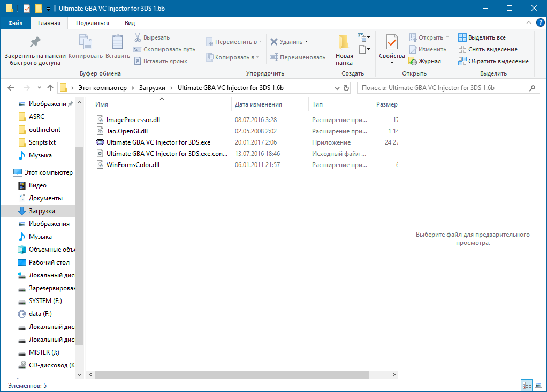
Task: Click Обратить выделение (Invert selection)
Action: click(x=493, y=61)
